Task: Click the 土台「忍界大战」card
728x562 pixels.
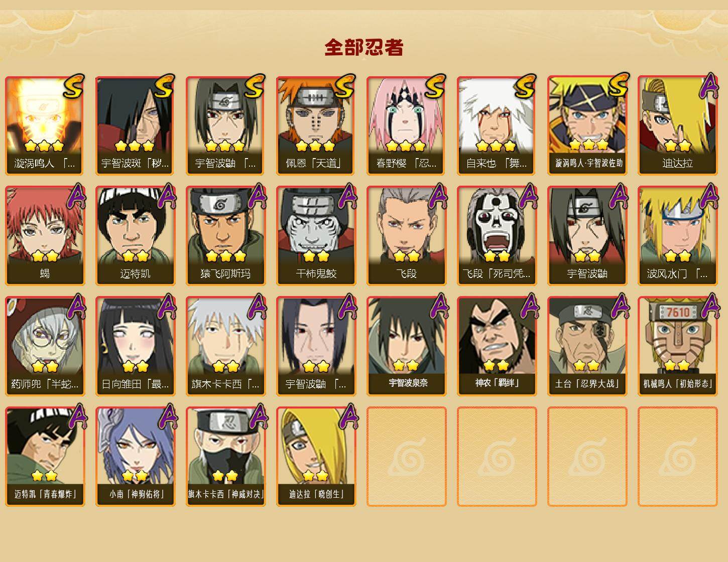Action: (x=587, y=346)
